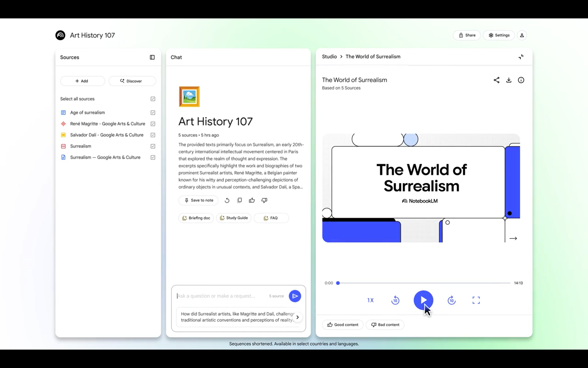Click the audio progress slider handle

click(338, 283)
